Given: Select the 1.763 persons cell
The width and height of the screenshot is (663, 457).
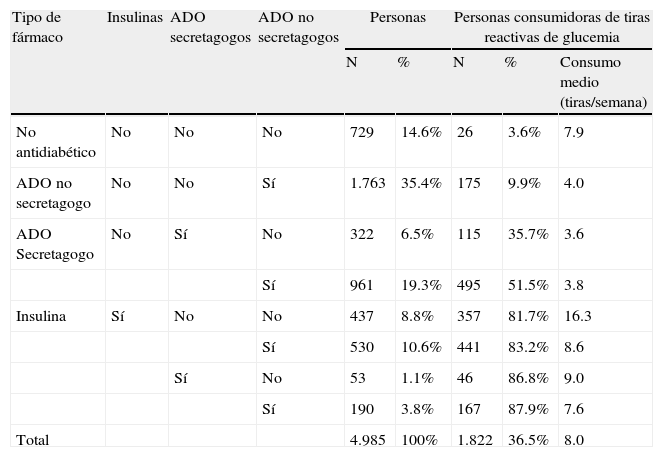Looking at the screenshot, I should [x=367, y=184].
